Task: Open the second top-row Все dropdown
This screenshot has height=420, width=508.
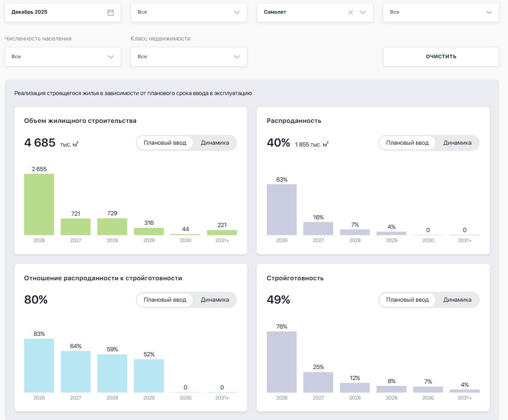Action: (188, 12)
